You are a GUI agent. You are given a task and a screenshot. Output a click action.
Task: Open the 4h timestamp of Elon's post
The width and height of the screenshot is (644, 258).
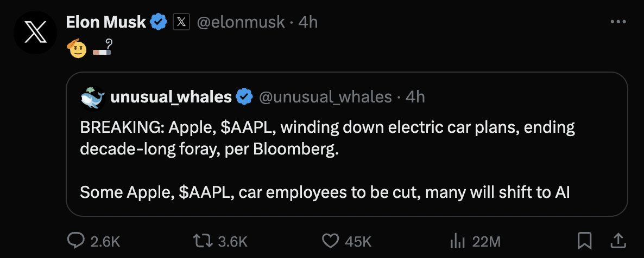pos(308,22)
